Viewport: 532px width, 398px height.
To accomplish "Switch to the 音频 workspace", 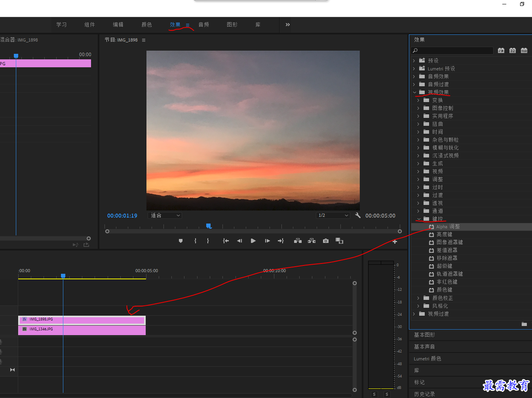I will (x=203, y=25).
